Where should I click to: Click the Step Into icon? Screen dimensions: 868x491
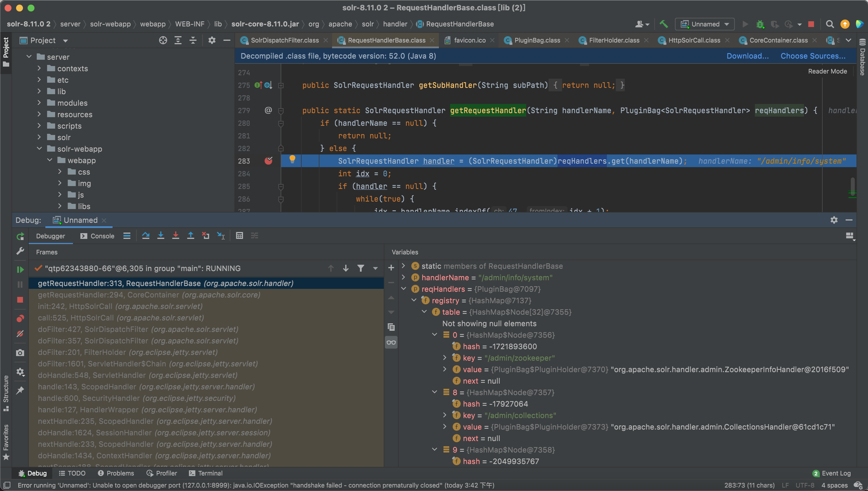(x=161, y=236)
